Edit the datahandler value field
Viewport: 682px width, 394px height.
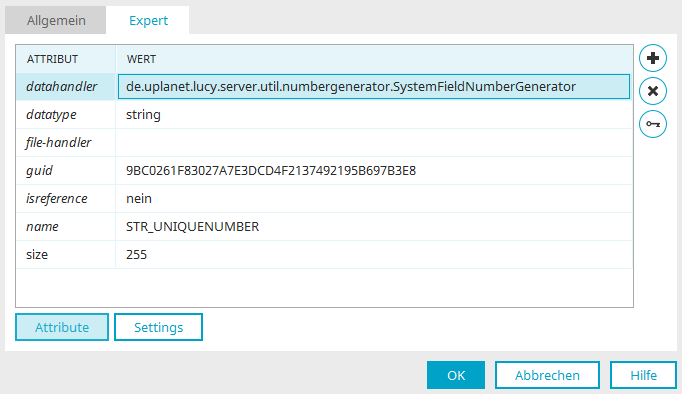tap(374, 87)
